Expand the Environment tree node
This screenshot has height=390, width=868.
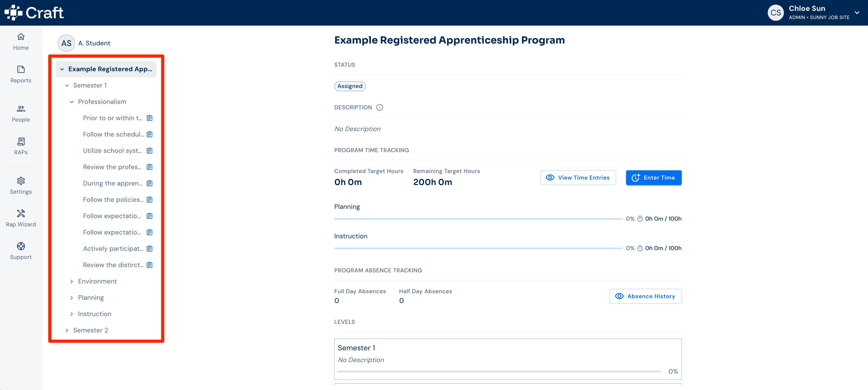pyautogui.click(x=71, y=281)
